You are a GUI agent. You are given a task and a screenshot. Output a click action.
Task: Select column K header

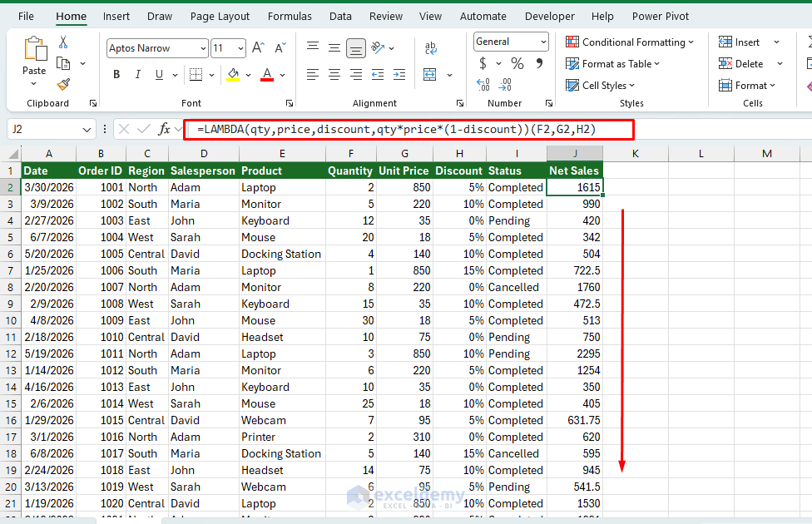(x=636, y=153)
